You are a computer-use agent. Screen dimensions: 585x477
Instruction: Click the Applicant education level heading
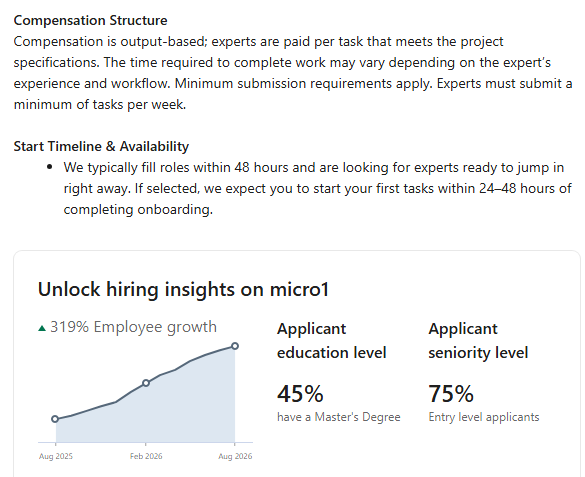point(331,341)
